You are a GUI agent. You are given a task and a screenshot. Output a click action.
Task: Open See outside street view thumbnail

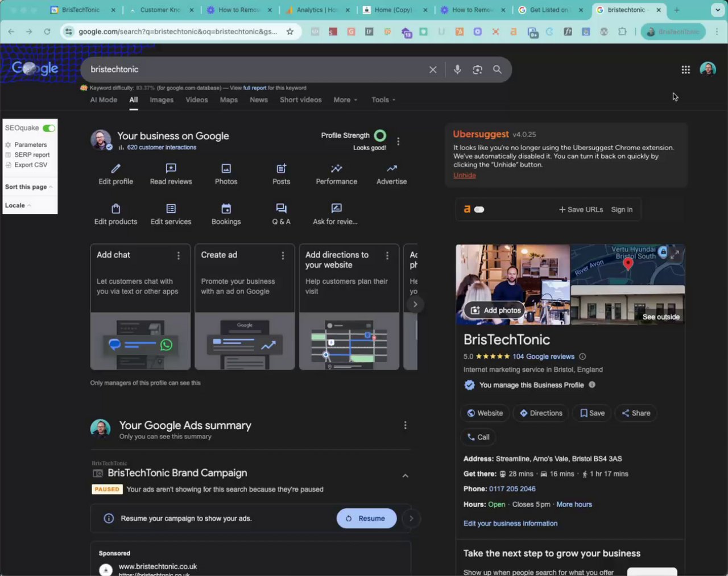tap(628, 305)
